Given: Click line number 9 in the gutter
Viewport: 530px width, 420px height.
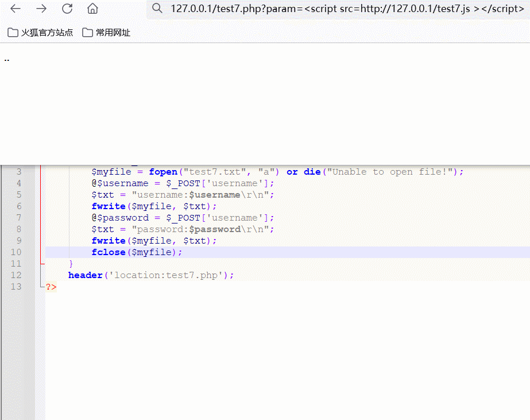Looking at the screenshot, I should point(19,241).
